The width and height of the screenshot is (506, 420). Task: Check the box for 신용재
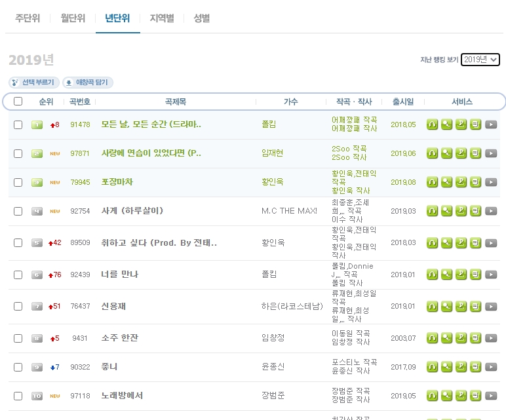tap(18, 306)
